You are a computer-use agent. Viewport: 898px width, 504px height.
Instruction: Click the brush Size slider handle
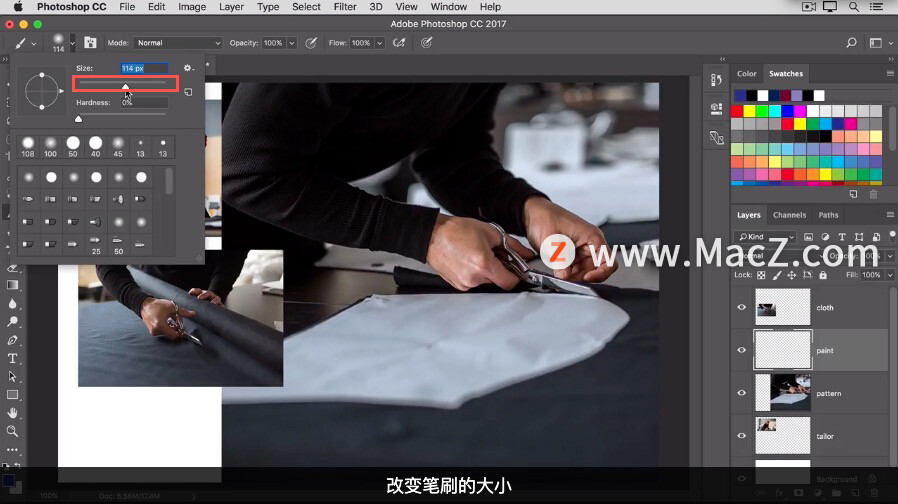point(125,86)
